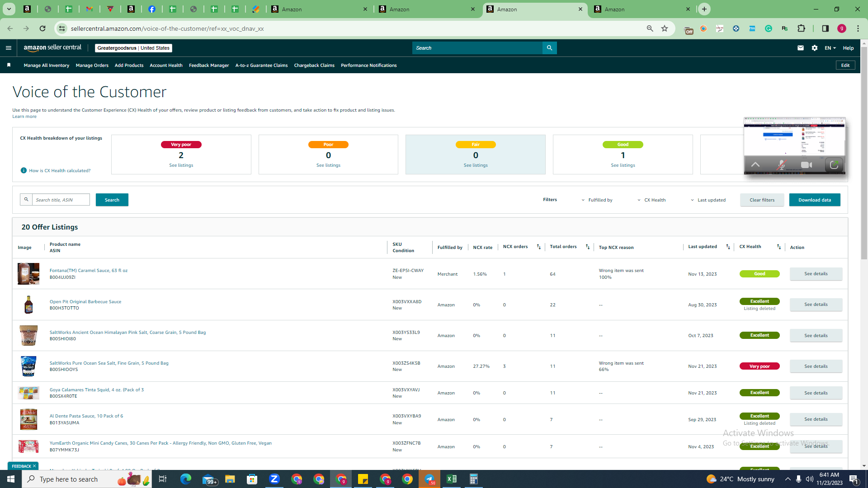Screen dimensions: 868x488
Task: Open A-to-z Guarantee Claims menu item
Action: tap(261, 65)
